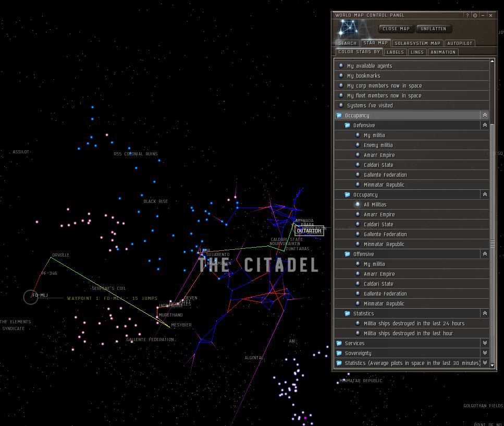
Task: Click the list scrollbar thumb
Action: (492, 244)
